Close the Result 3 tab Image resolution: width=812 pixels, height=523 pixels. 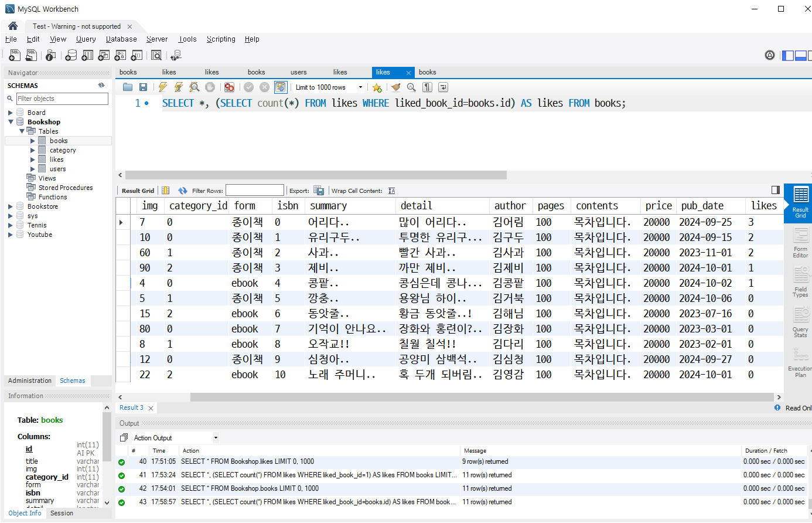point(151,408)
